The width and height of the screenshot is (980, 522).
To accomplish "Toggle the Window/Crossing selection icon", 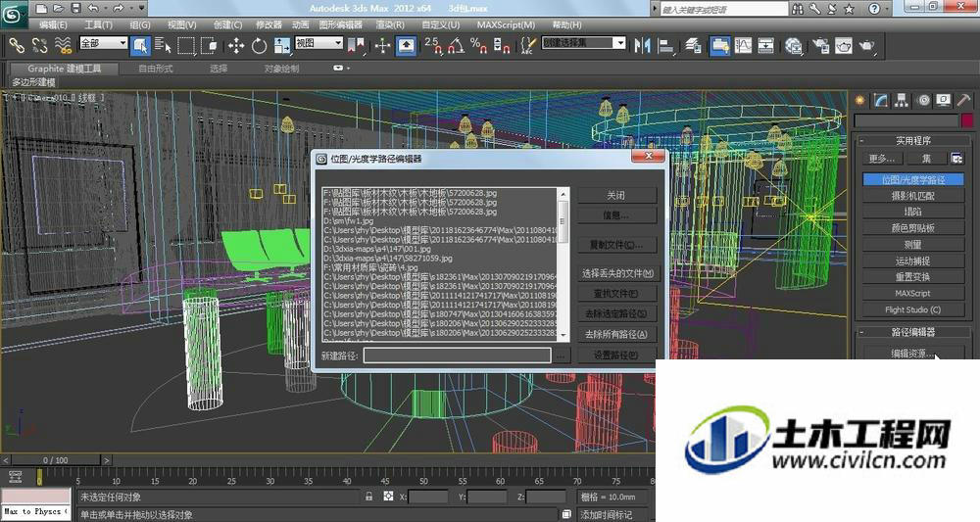I will (x=209, y=46).
